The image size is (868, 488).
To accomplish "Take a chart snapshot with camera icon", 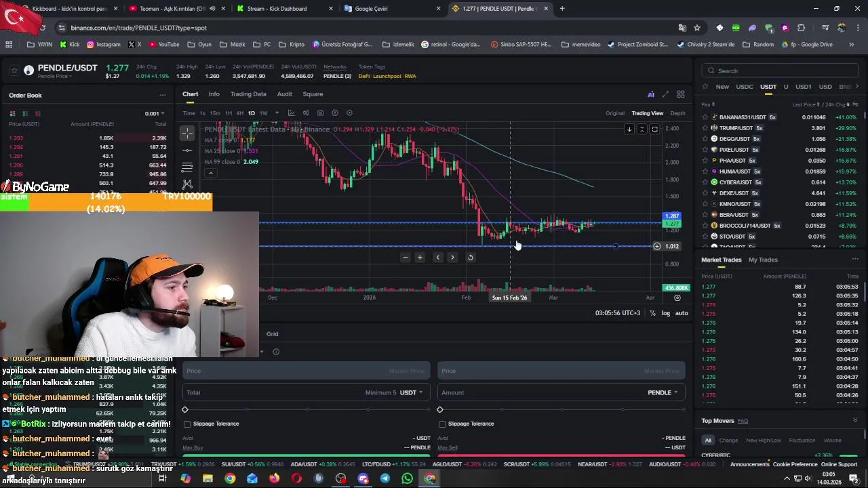I will tap(320, 113).
